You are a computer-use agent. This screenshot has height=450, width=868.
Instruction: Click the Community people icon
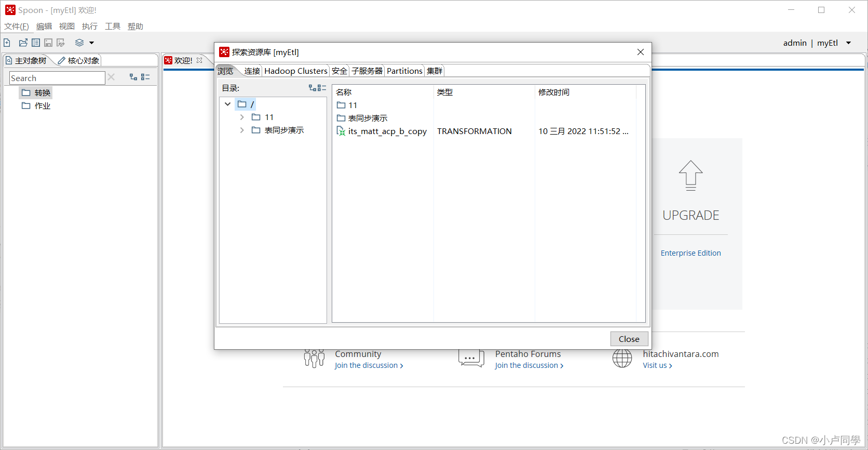(x=314, y=359)
